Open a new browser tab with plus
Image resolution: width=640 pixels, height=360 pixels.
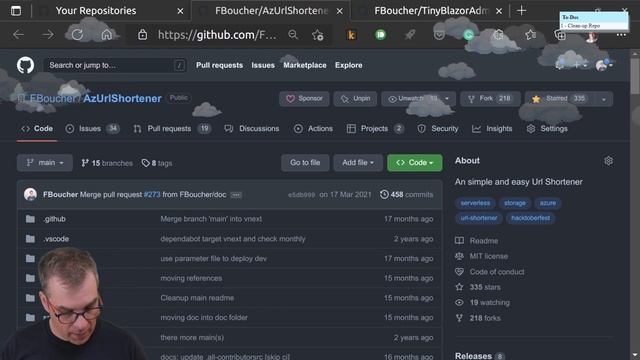(x=521, y=11)
